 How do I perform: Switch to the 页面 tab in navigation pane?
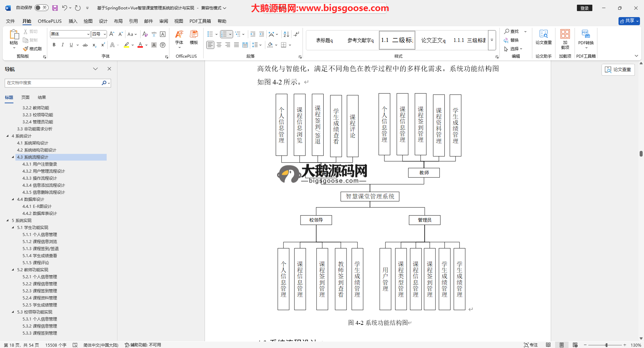coord(25,98)
